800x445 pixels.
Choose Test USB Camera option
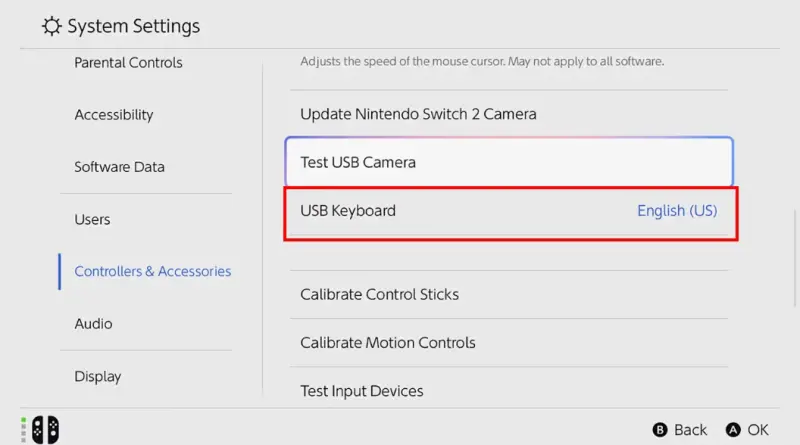click(x=509, y=162)
